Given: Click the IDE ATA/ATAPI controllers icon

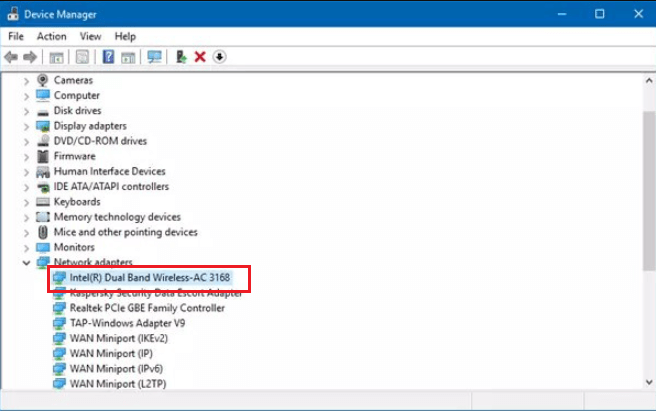Looking at the screenshot, I should click(x=43, y=187).
